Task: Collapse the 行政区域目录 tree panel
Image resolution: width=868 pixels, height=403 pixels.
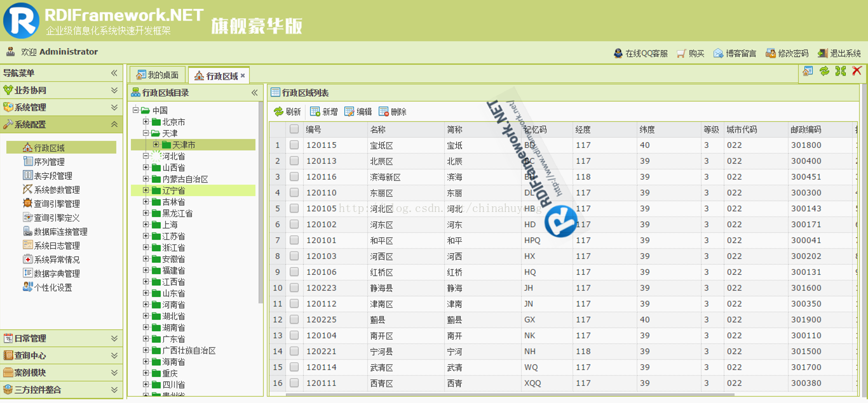Action: [x=255, y=93]
